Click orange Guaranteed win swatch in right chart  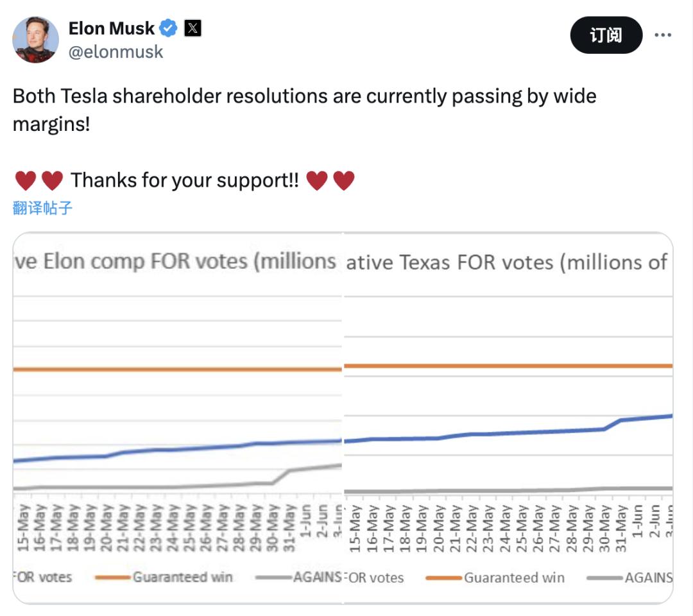(443, 578)
